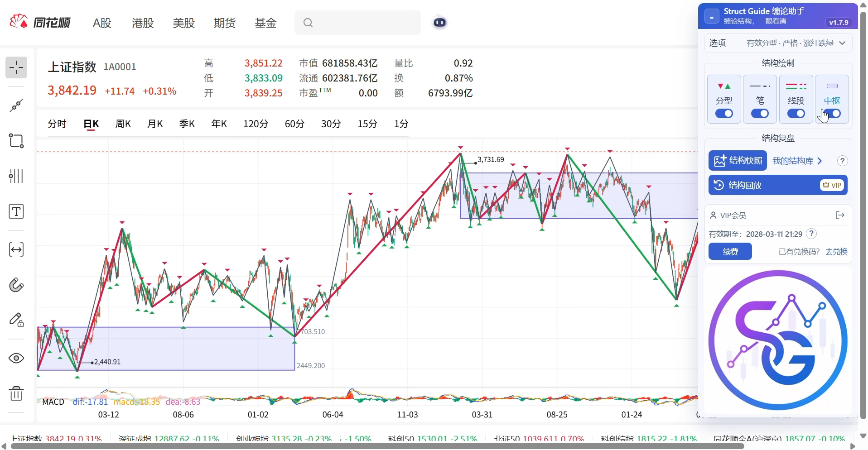Click the 分型 red-green triangle icon

click(x=724, y=86)
